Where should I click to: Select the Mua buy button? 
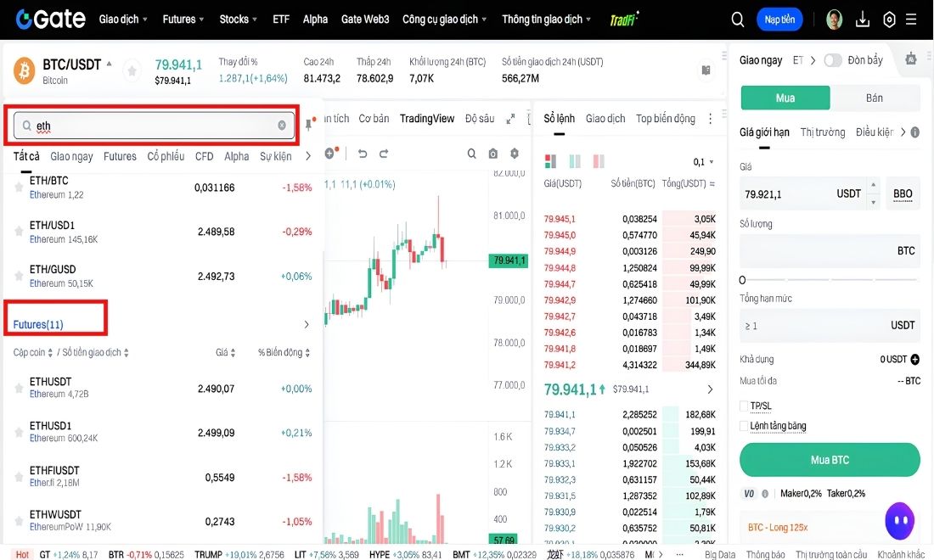(785, 98)
